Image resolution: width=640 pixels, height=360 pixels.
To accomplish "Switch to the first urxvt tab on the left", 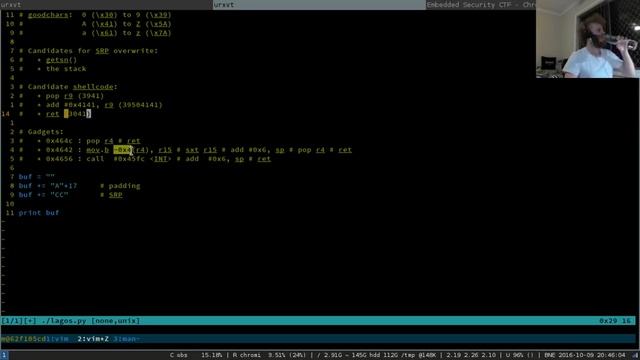I will click(x=106, y=4).
